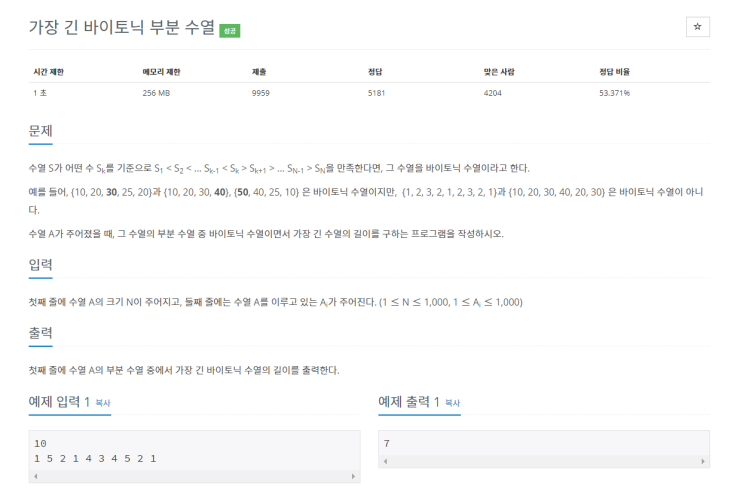Click the 정답 column header
Image resolution: width=743 pixels, height=491 pixels.
[375, 72]
